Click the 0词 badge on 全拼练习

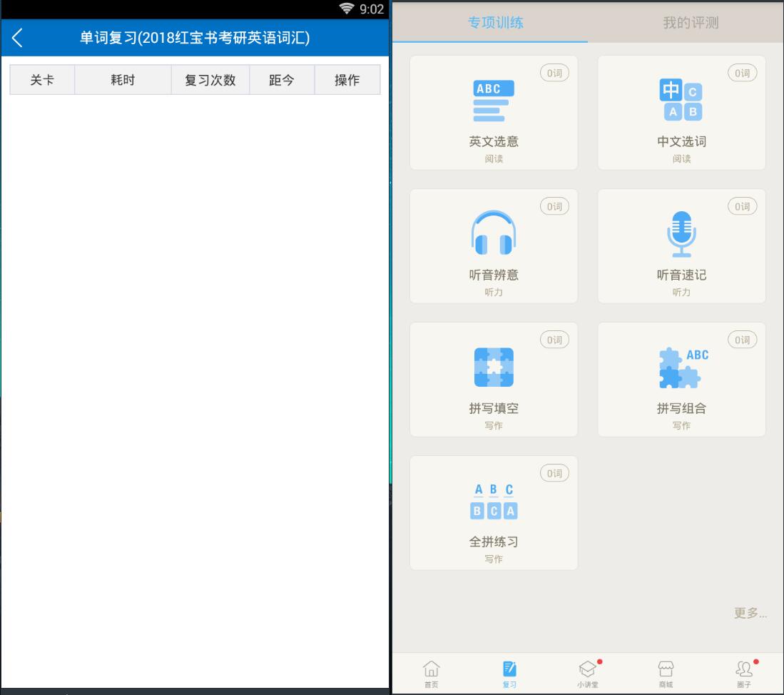coord(554,474)
